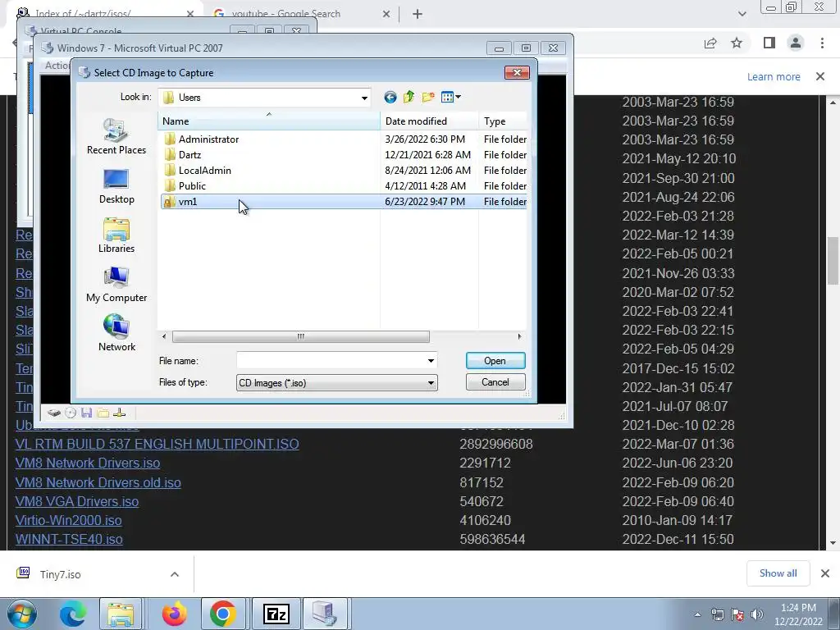Open Network in dialog sidebar
Screen dimensions: 840x630
(x=116, y=333)
